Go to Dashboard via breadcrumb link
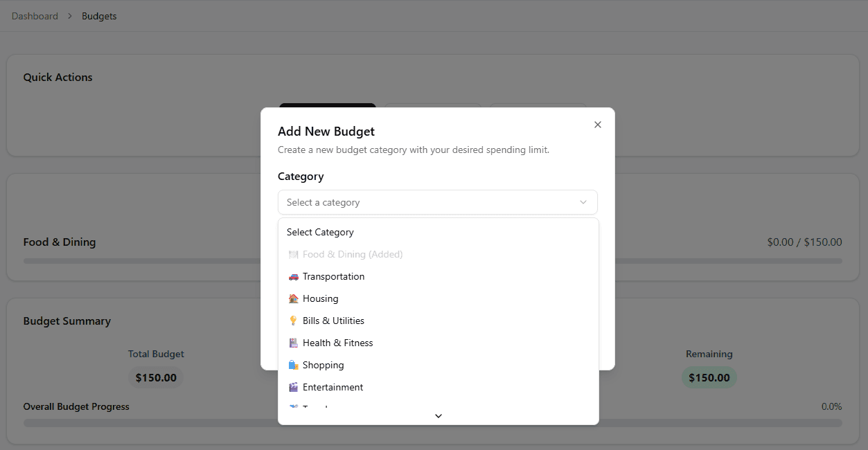 coord(35,16)
